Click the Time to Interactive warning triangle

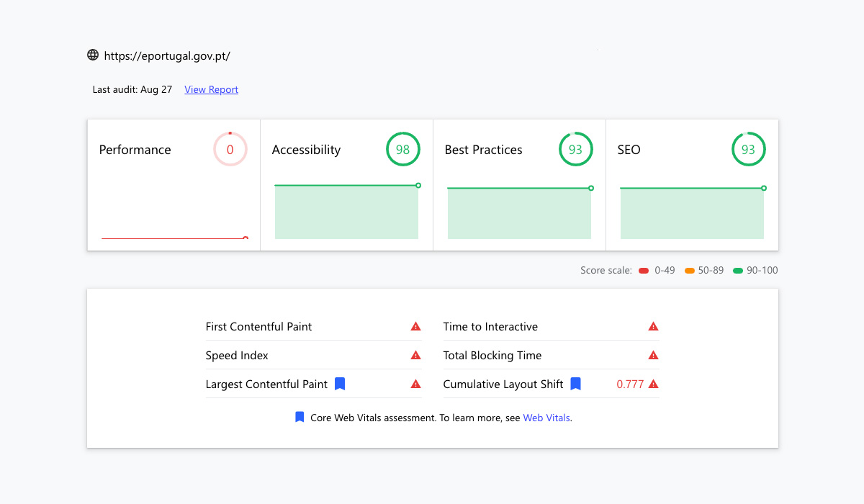[653, 327]
